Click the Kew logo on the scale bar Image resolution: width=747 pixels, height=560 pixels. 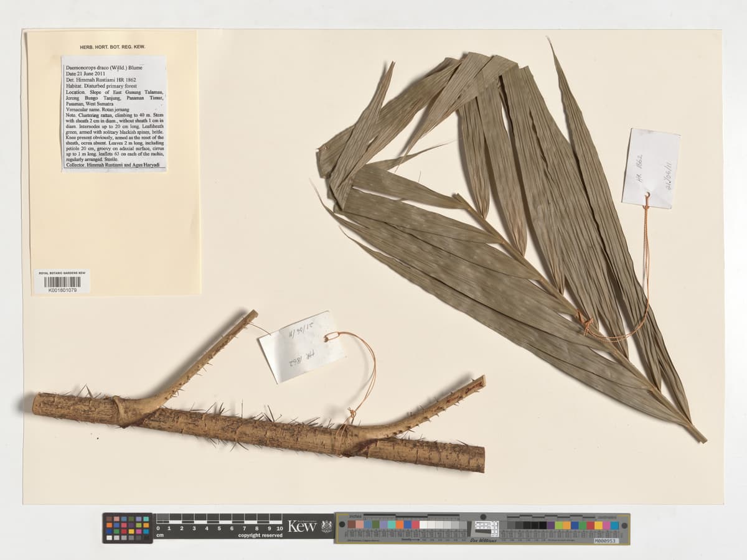click(303, 526)
